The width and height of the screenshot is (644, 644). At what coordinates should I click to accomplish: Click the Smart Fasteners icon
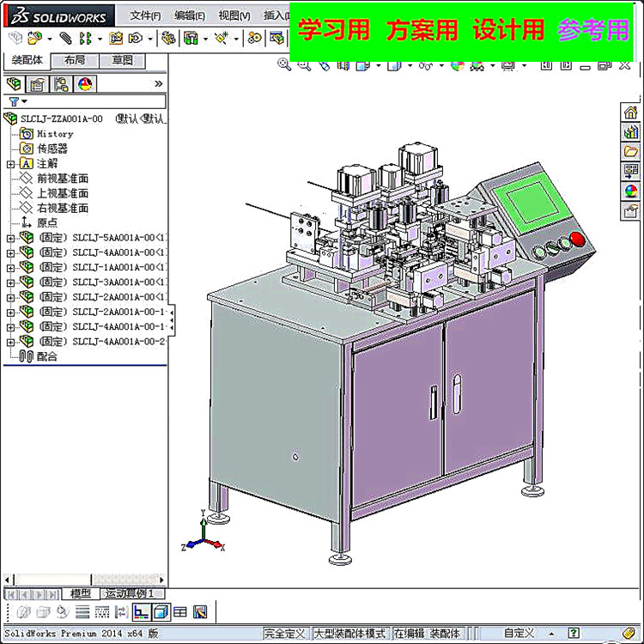(x=115, y=38)
